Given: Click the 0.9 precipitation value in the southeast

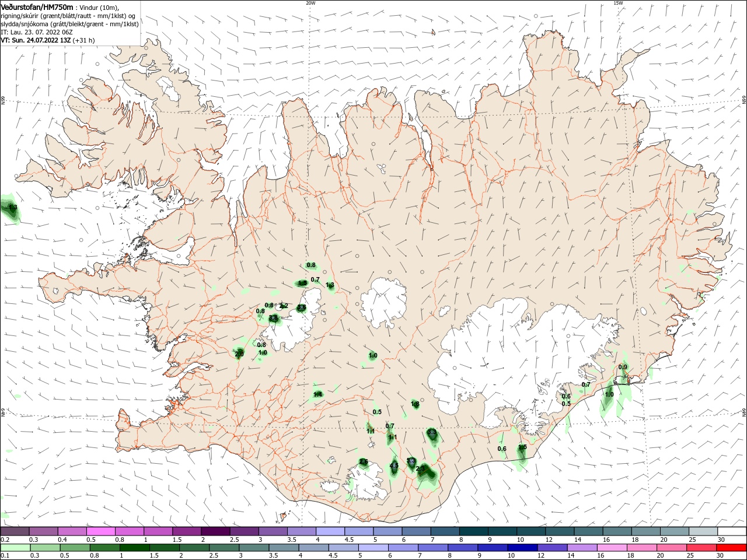Looking at the screenshot, I should 623,367.
